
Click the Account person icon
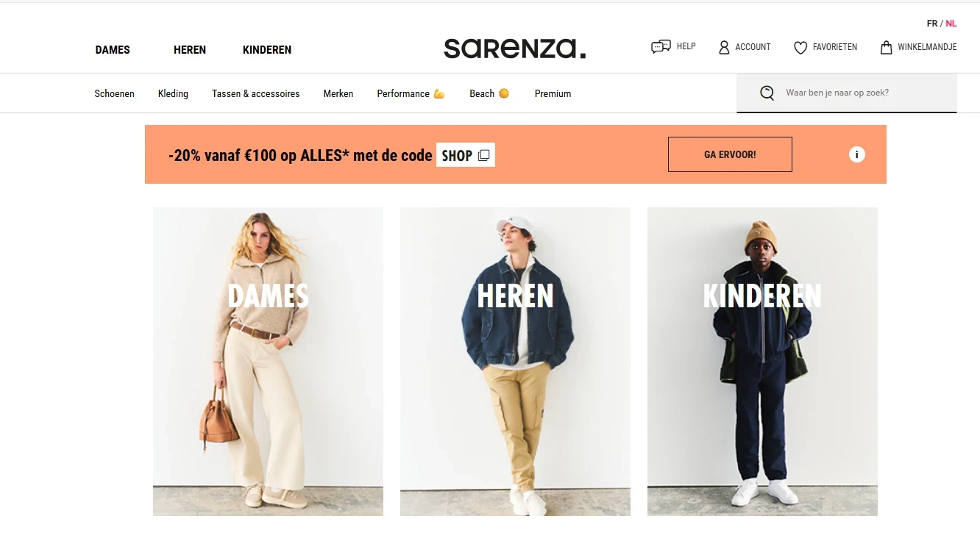[724, 47]
